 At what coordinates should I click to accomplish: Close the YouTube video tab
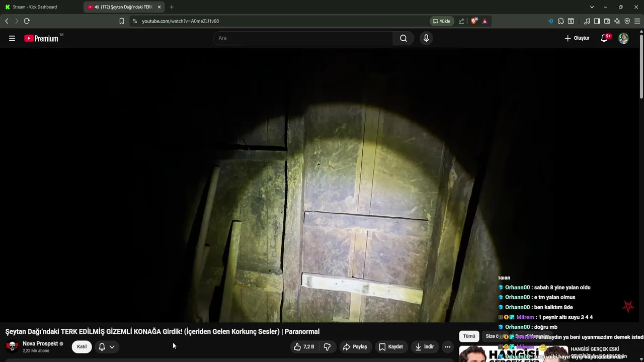point(159,7)
